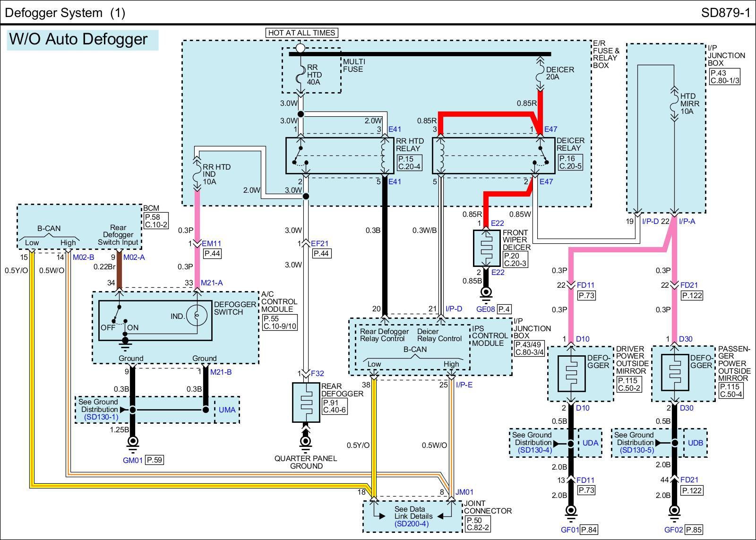Viewport: 756px width, 540px height.
Task: Select the EM11 connector label
Action: coord(211,244)
